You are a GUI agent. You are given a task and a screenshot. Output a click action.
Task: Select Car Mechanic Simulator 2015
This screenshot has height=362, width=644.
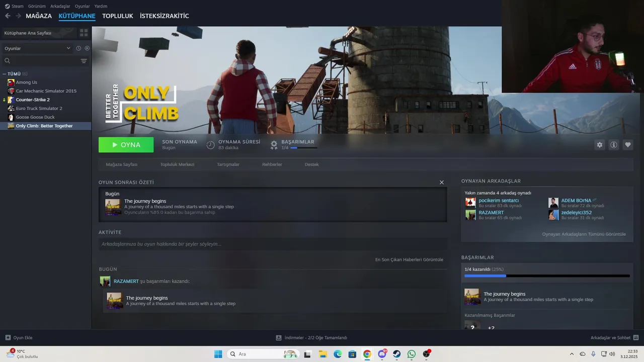[46, 91]
